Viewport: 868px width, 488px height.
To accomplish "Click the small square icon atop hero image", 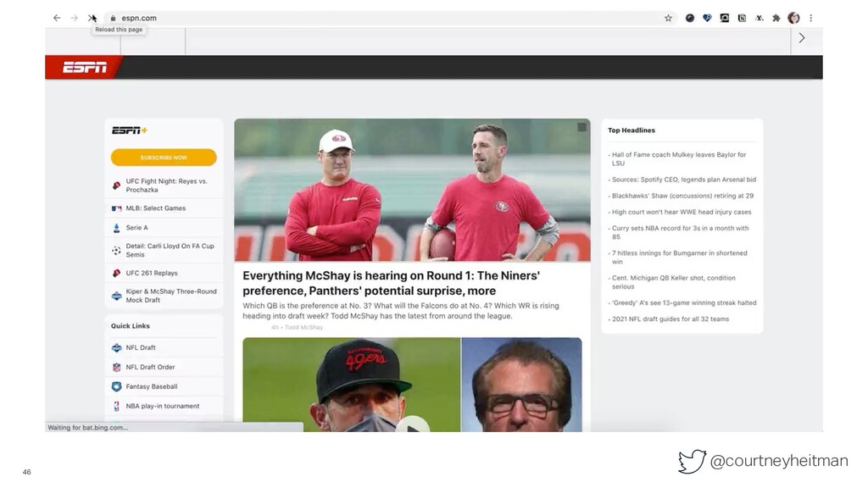I will 581,127.
